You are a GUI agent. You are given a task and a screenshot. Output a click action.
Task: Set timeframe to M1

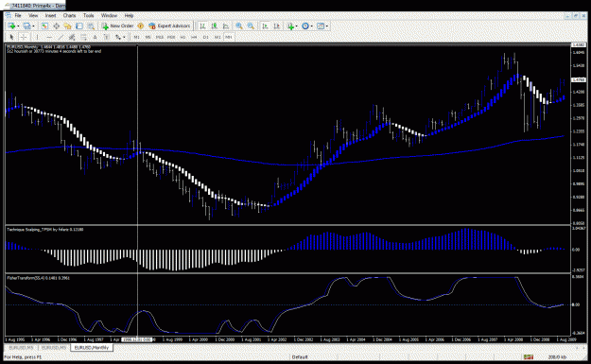pos(136,37)
